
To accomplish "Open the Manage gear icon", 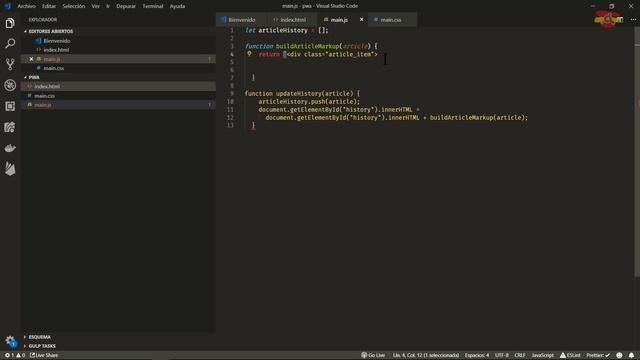I will click(x=10, y=341).
